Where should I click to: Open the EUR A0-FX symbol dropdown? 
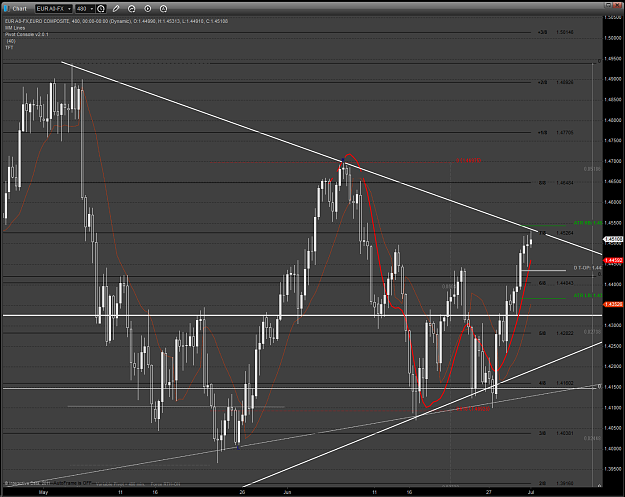coord(54,9)
